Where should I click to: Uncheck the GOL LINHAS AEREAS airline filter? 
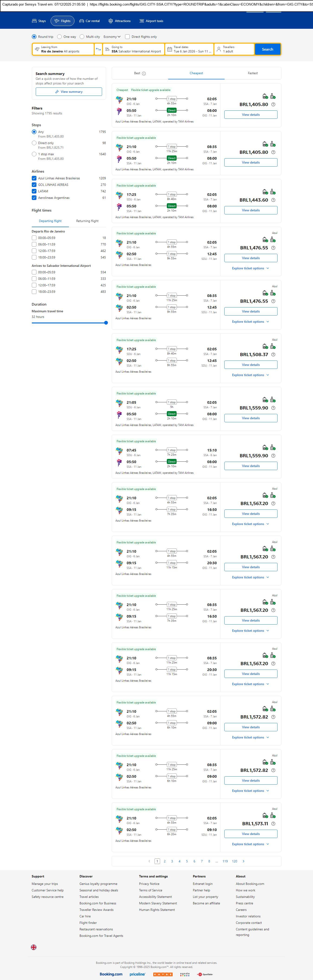[34, 185]
